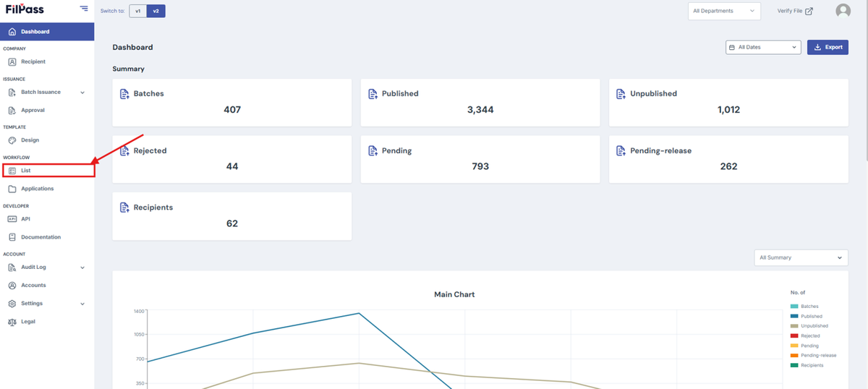868x389 pixels.
Task: Click the Pending count 793
Action: tap(480, 166)
